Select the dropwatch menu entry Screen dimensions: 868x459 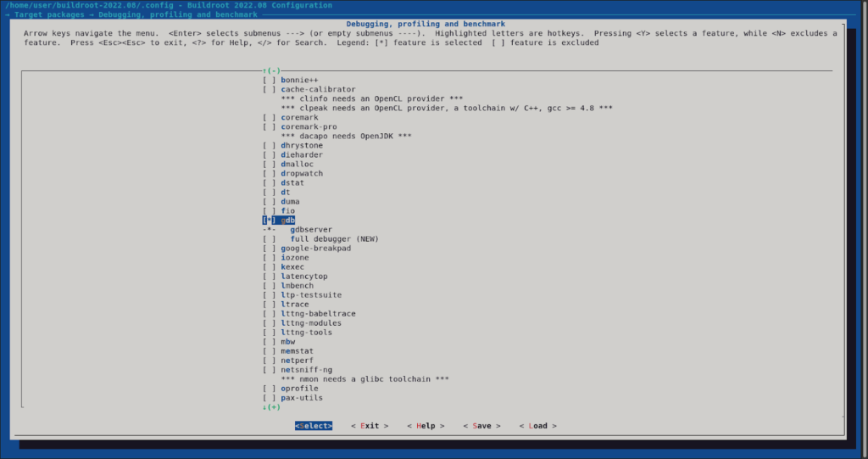pyautogui.click(x=302, y=174)
